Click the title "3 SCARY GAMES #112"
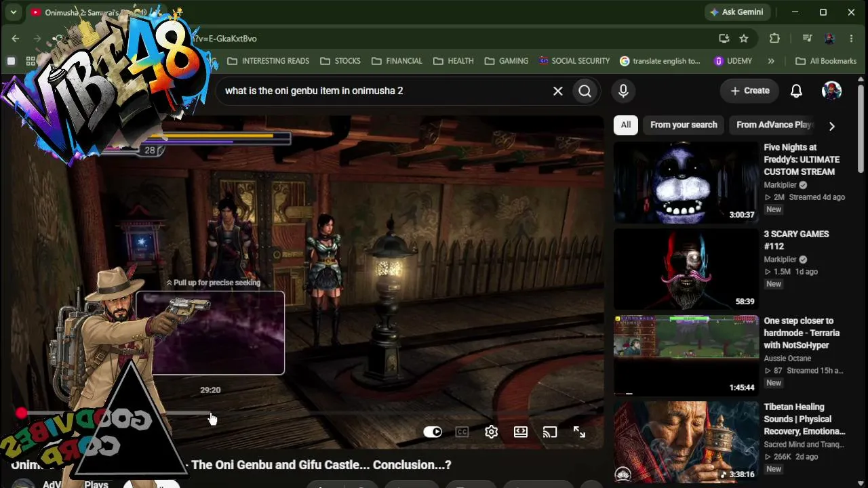The width and height of the screenshot is (868, 488). pyautogui.click(x=796, y=240)
